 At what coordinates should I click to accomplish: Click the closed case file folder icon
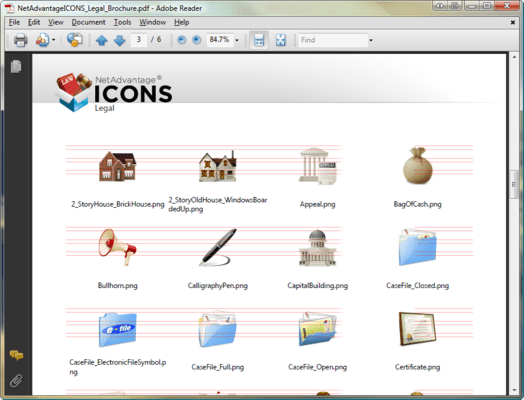coord(417,247)
